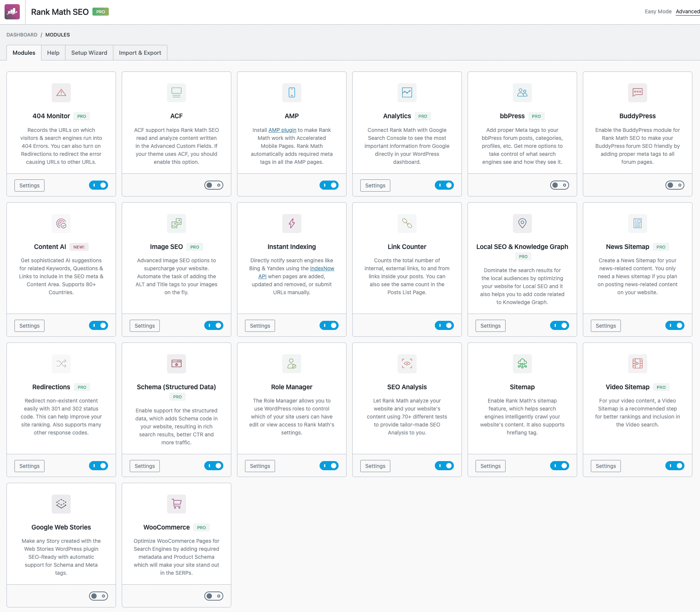Screen dimensions: 700x612
Task: Click the Schema structured data icon
Action: click(177, 364)
